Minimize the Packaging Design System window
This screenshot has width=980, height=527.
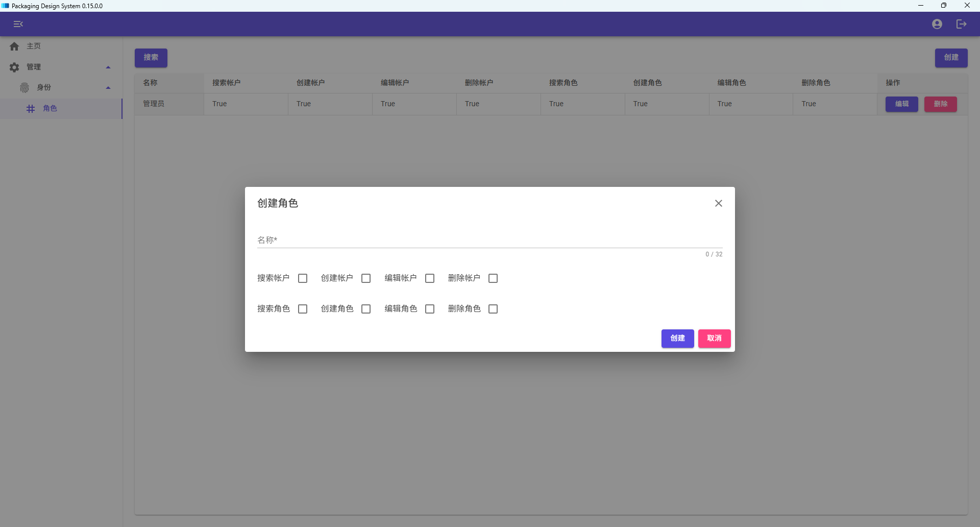point(921,6)
